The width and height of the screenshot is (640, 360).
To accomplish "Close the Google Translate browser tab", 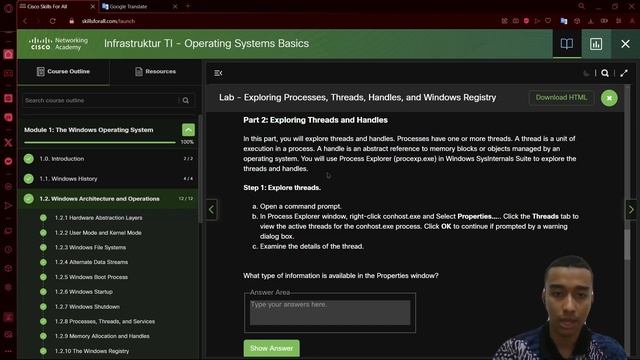I will pyautogui.click(x=175, y=7).
